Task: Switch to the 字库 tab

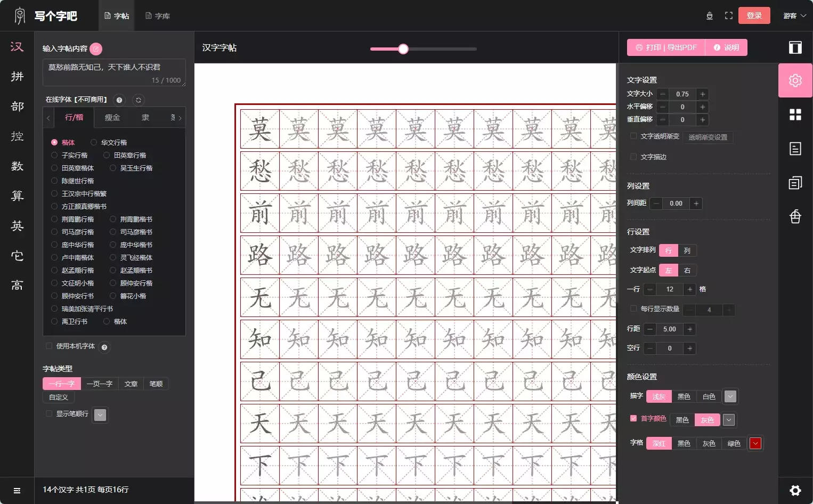Action: pyautogui.click(x=158, y=15)
